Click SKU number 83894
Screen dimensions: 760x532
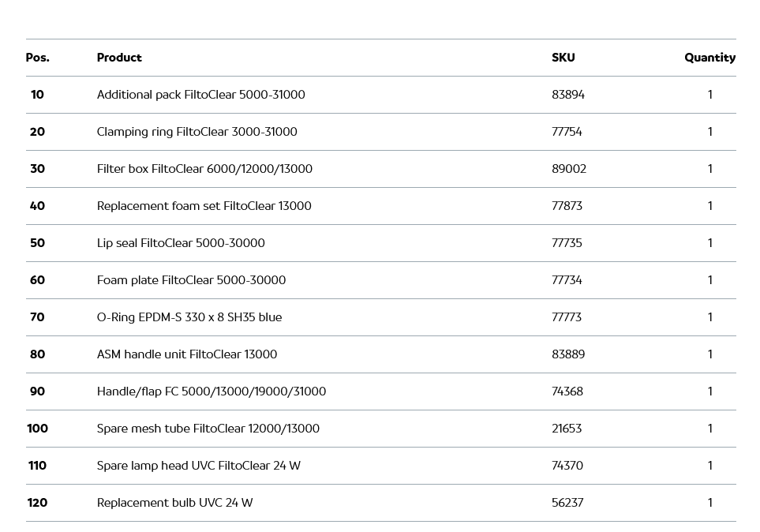[568, 95]
